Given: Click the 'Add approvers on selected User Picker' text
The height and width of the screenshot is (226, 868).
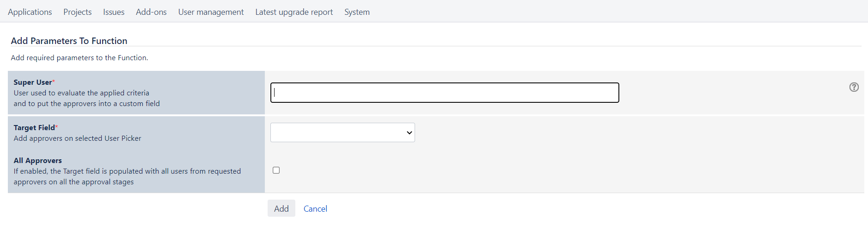Looking at the screenshot, I should (x=77, y=138).
